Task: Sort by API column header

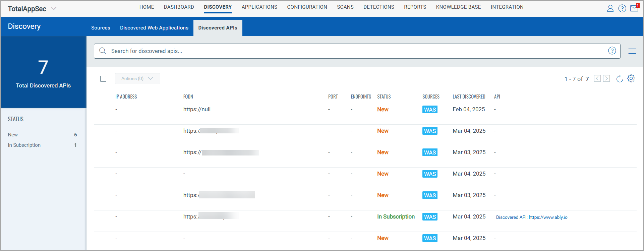Action: (x=497, y=97)
